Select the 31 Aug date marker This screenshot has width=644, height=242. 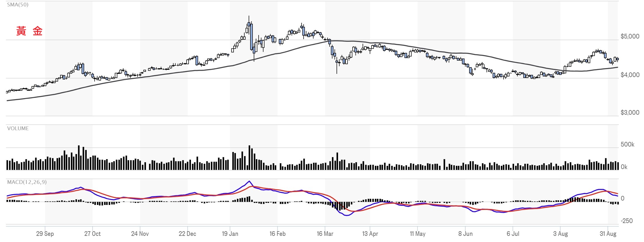[608, 234]
